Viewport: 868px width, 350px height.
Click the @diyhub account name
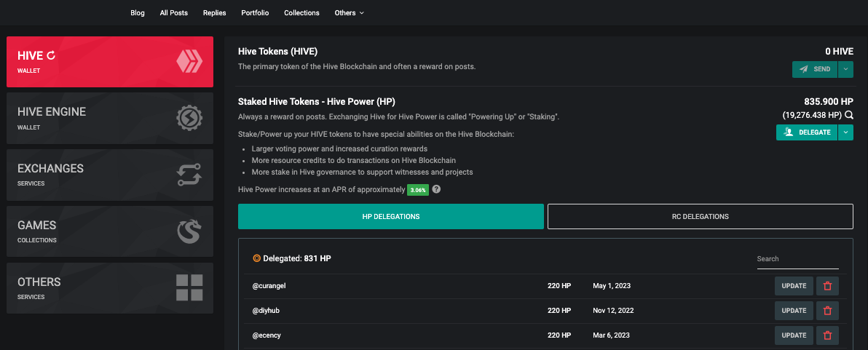266,311
